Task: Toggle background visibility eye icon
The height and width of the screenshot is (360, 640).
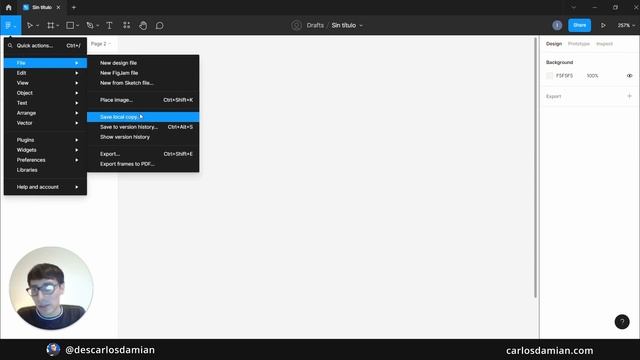Action: tap(629, 76)
